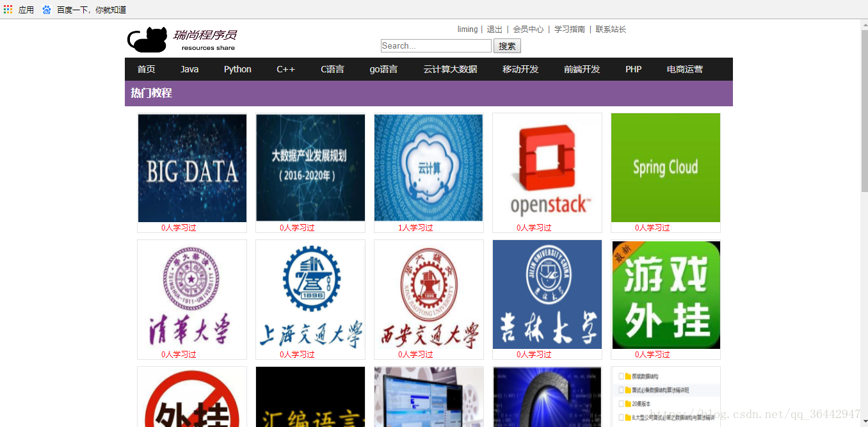
Task: Open the C语言 navigation item
Action: (332, 69)
